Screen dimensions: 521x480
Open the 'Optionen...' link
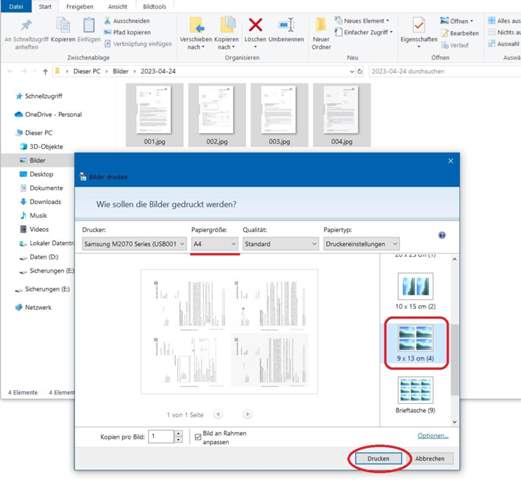433,436
